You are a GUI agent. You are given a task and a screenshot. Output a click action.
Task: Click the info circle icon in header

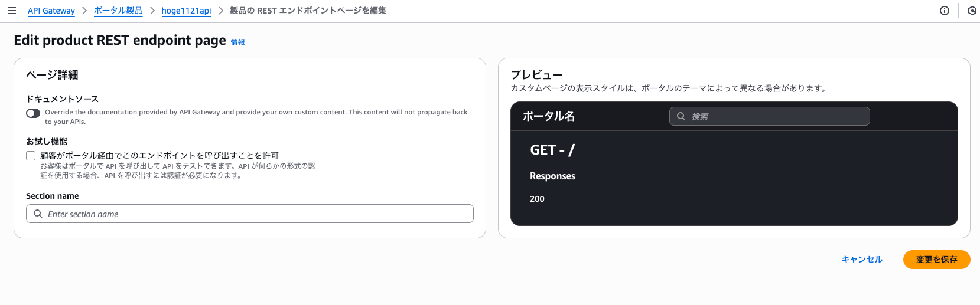[x=945, y=11]
